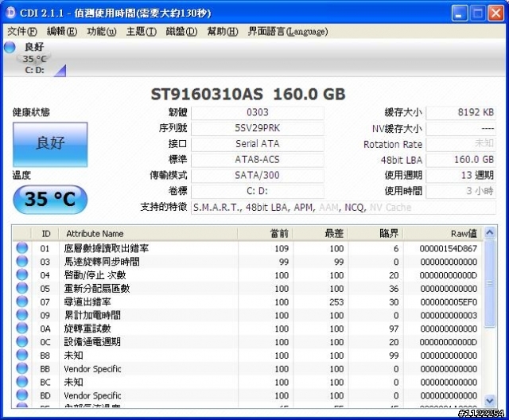
Task: Select the 重新分配扇區數 row
Action: click(247, 288)
